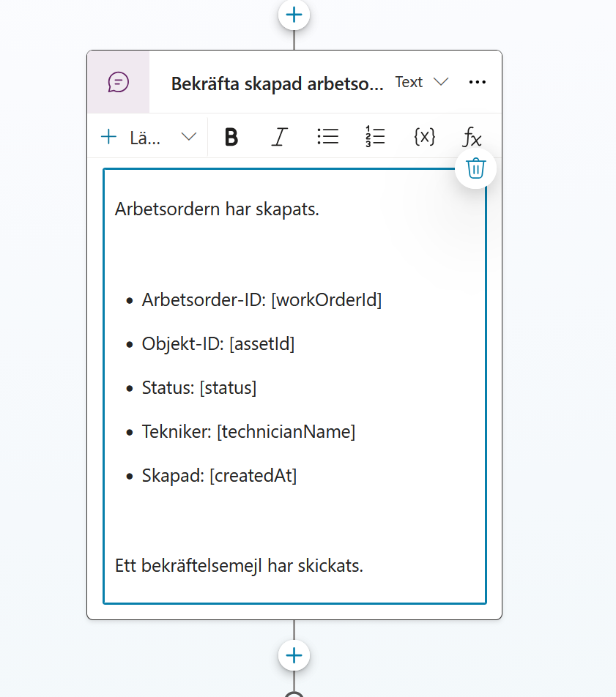The height and width of the screenshot is (697, 616).
Task: Click the message node chat bubble icon
Action: click(x=119, y=82)
